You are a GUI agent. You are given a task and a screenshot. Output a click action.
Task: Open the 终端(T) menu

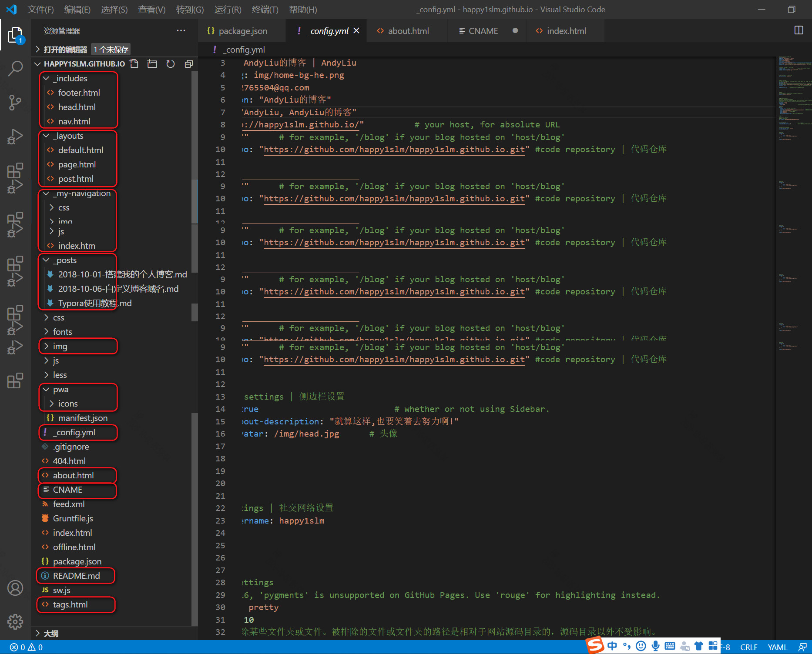click(265, 9)
